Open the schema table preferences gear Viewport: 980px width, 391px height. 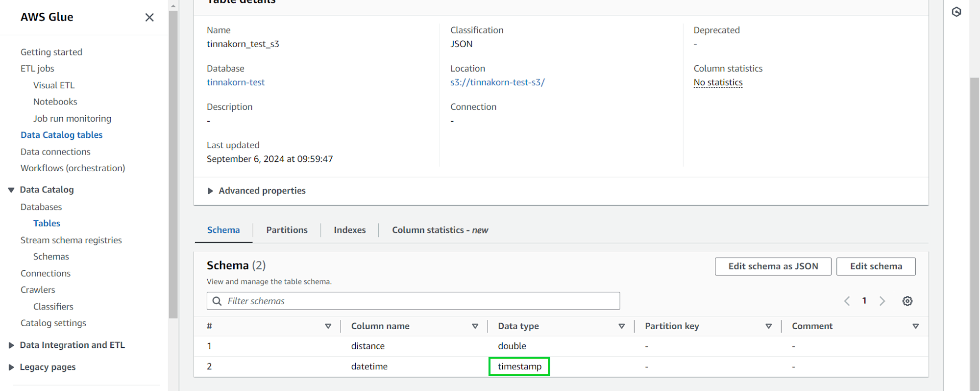click(x=907, y=301)
